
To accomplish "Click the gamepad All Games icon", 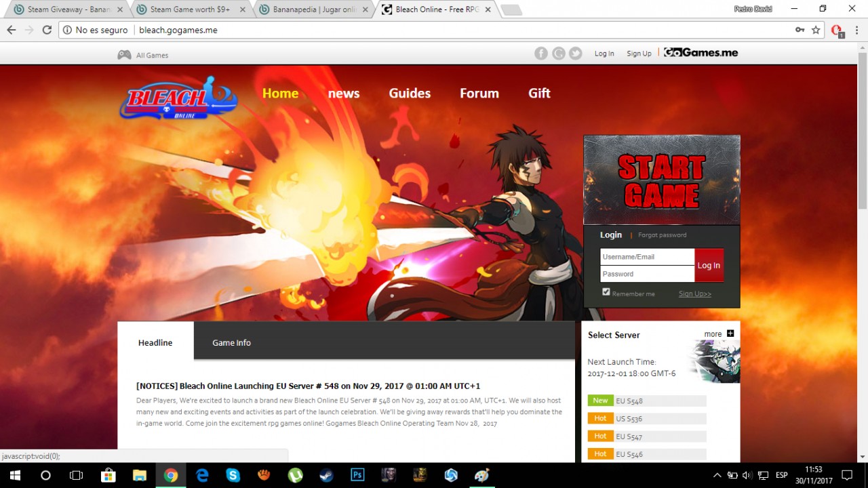I will point(124,55).
